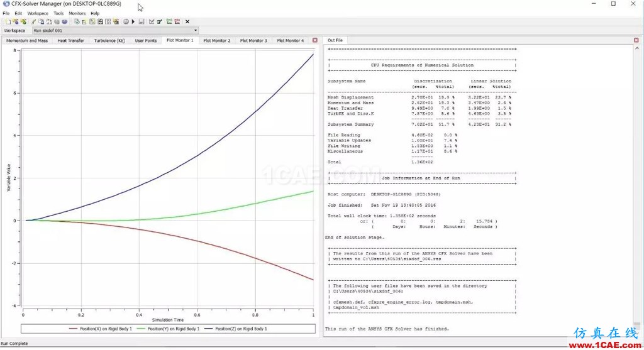644x350 pixels.
Task: Click the Workspace label in toolbar
Action: pos(14,30)
